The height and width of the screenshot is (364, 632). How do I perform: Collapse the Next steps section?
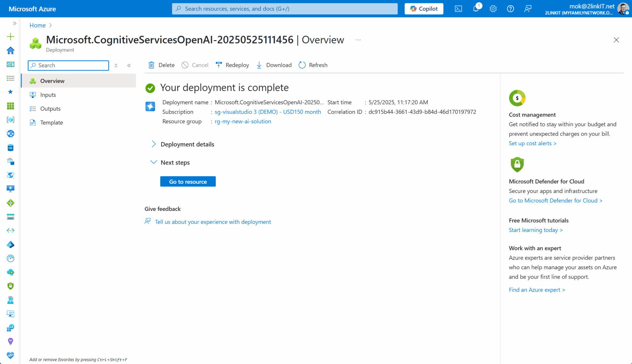[x=153, y=162]
